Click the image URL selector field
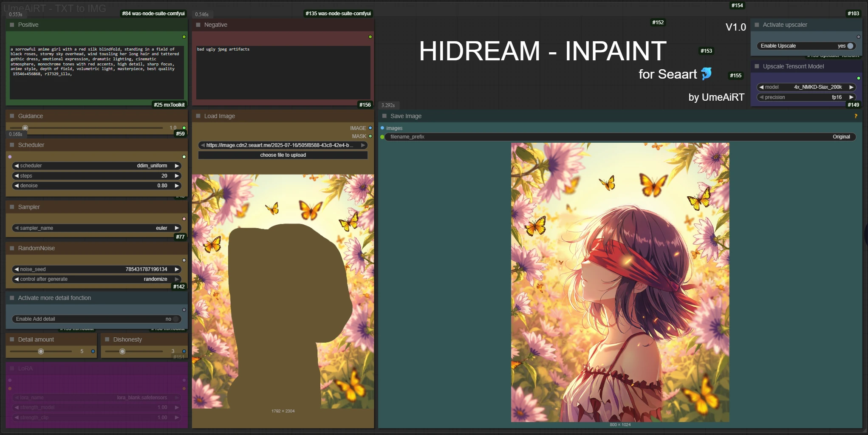868x435 pixels. tap(280, 145)
